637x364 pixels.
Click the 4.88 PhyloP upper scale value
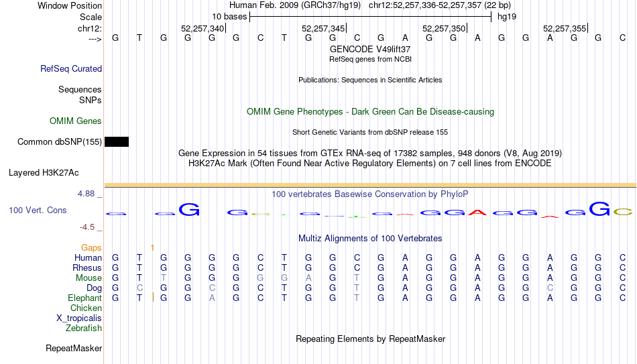coord(86,194)
